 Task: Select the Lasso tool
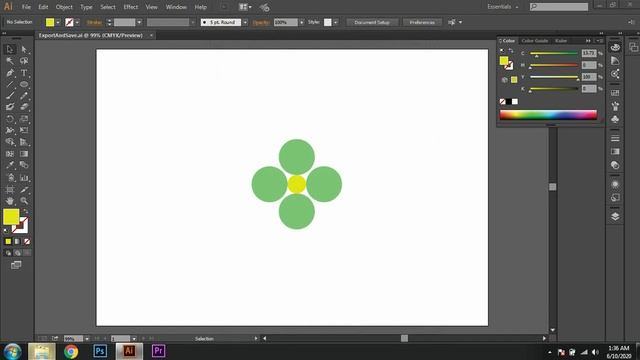coord(24,61)
